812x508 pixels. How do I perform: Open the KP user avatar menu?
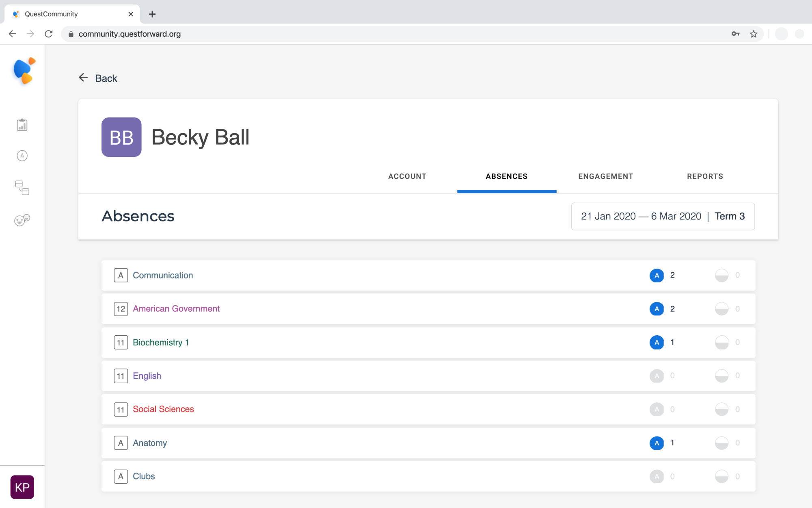tap(22, 487)
